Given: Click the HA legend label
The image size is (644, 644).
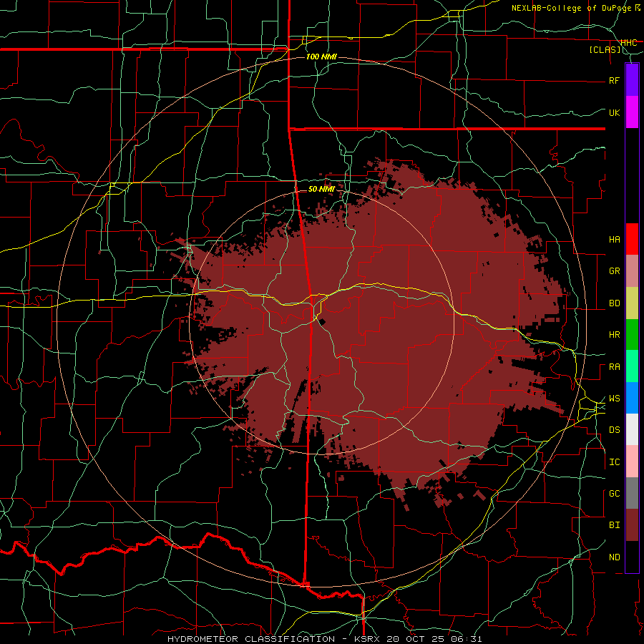Looking at the screenshot, I should pos(614,239).
